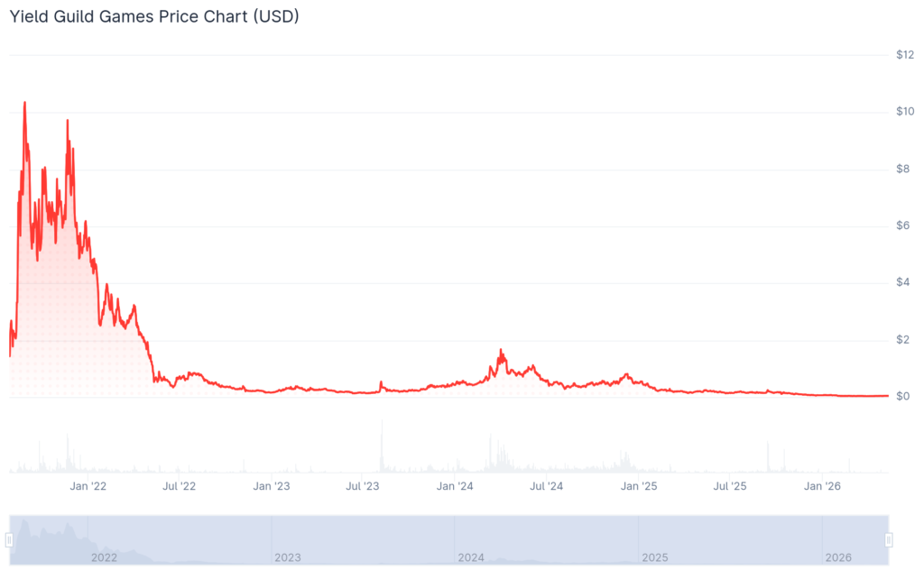Click the Jul '24 date label
This screenshot has width=924, height=579.
(x=546, y=486)
